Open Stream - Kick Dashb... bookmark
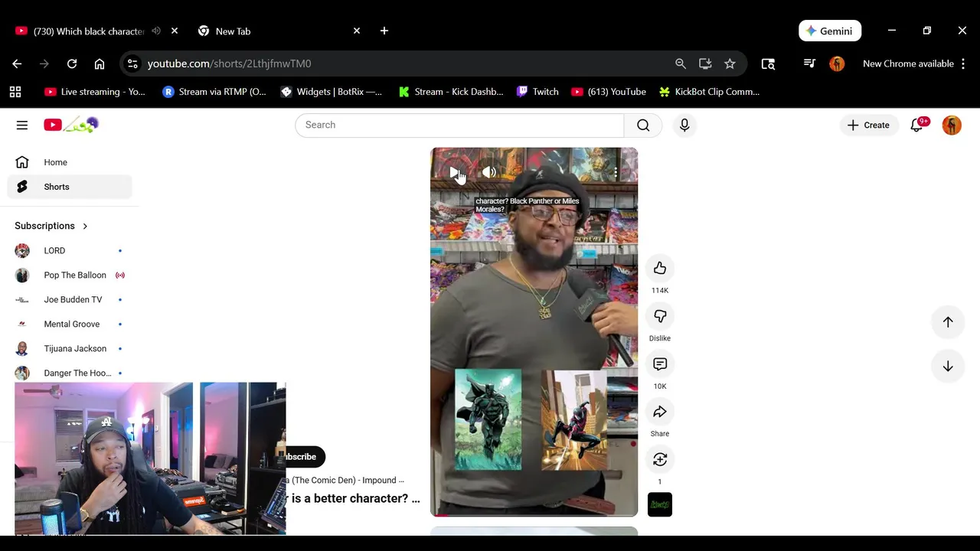980x551 pixels. 451,92
